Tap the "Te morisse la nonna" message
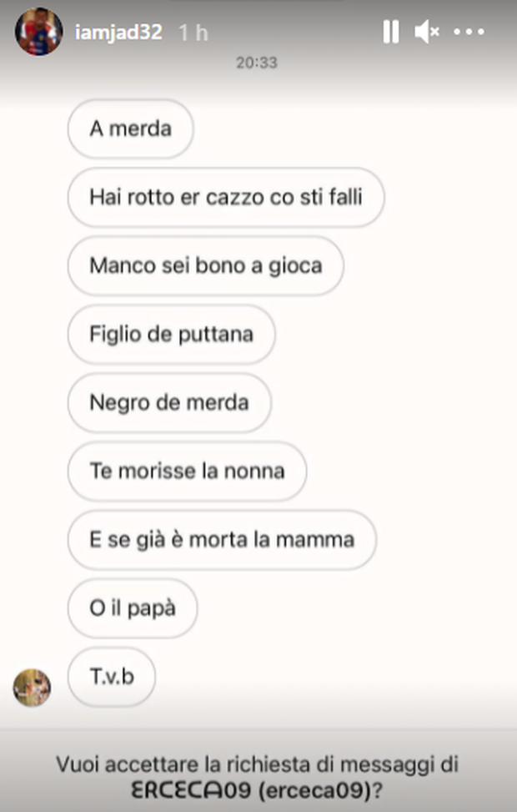The width and height of the screenshot is (517, 812). point(187,472)
